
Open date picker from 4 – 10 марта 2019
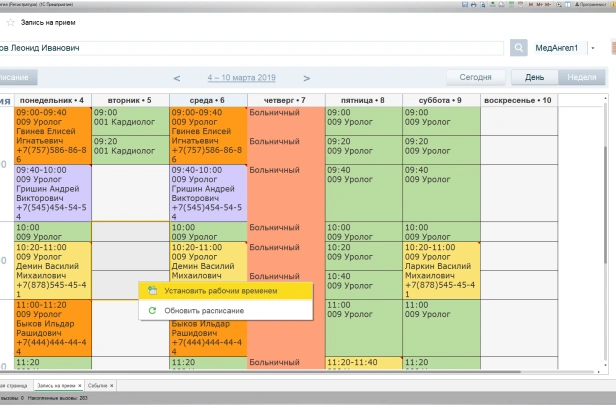click(241, 78)
